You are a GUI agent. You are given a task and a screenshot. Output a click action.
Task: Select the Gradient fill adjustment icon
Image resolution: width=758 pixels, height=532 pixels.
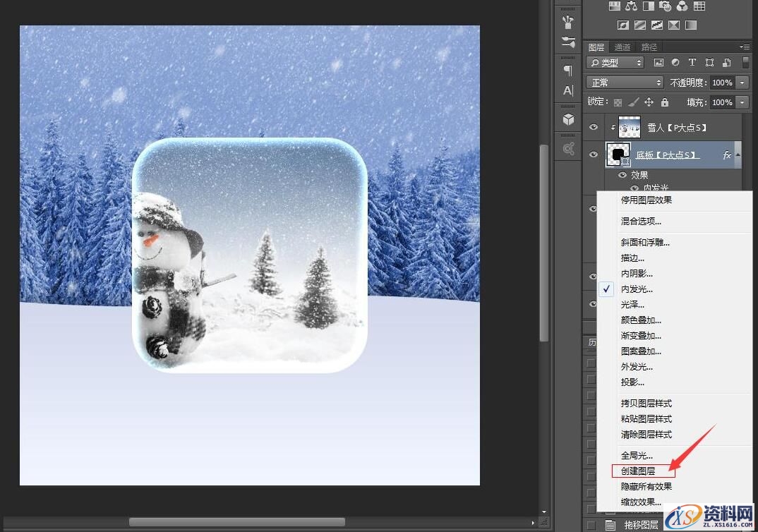[690, 24]
